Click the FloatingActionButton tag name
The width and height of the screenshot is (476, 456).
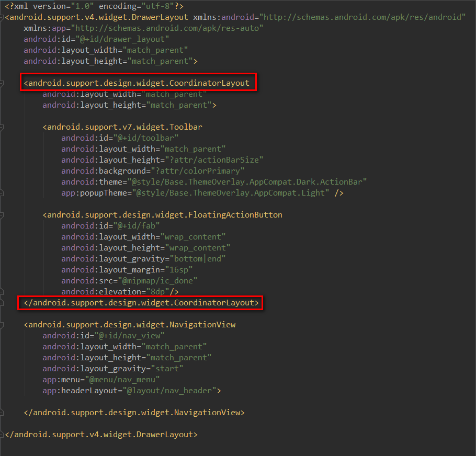(165, 215)
